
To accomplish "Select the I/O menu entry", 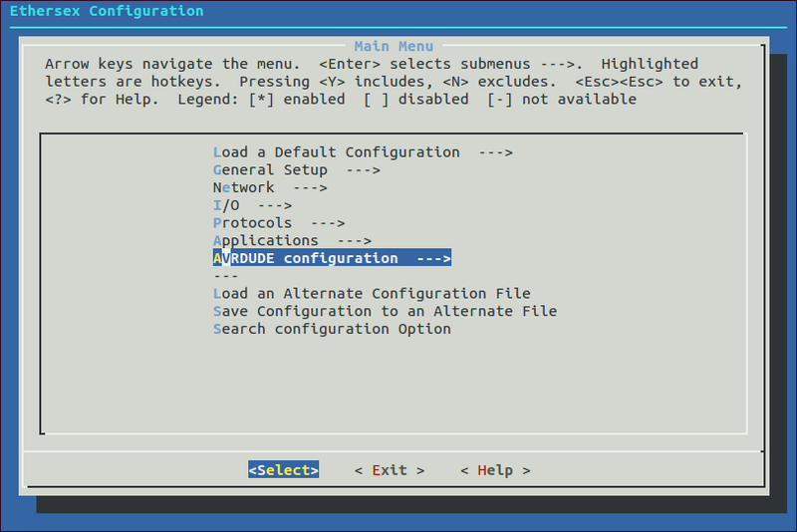I will tap(226, 205).
